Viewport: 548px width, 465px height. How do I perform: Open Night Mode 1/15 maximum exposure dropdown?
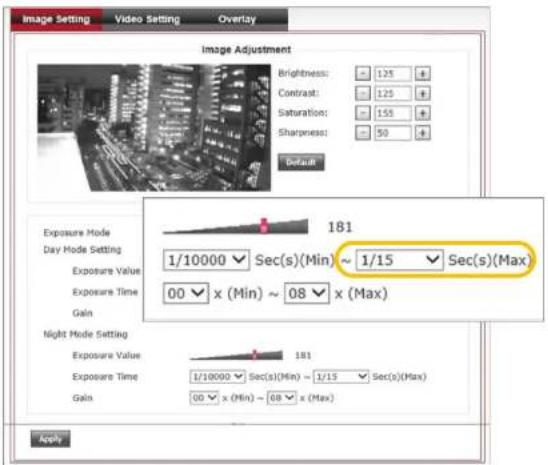click(341, 377)
